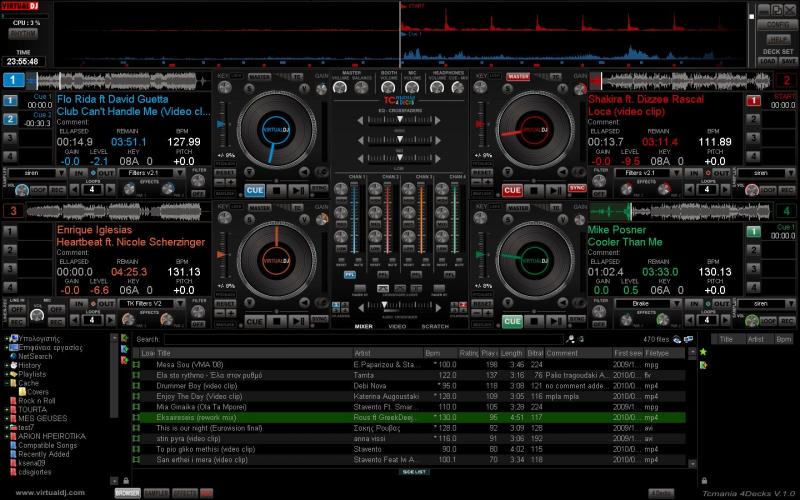Screen dimensions: 800x500
Task: Switch to the VIDEO panel tab
Action: click(x=397, y=326)
